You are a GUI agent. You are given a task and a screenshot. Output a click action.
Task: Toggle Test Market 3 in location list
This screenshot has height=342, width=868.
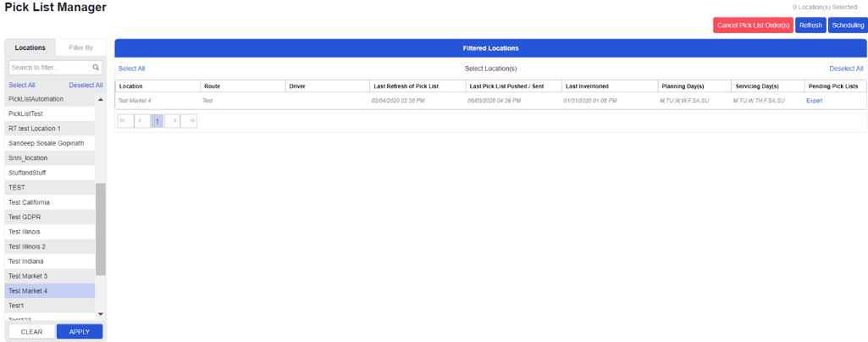(x=28, y=276)
